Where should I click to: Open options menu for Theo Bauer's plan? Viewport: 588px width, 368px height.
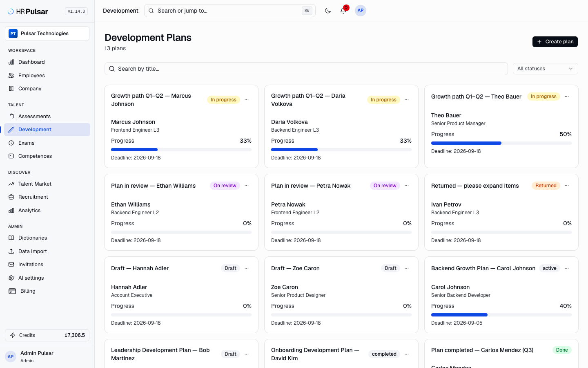click(567, 96)
